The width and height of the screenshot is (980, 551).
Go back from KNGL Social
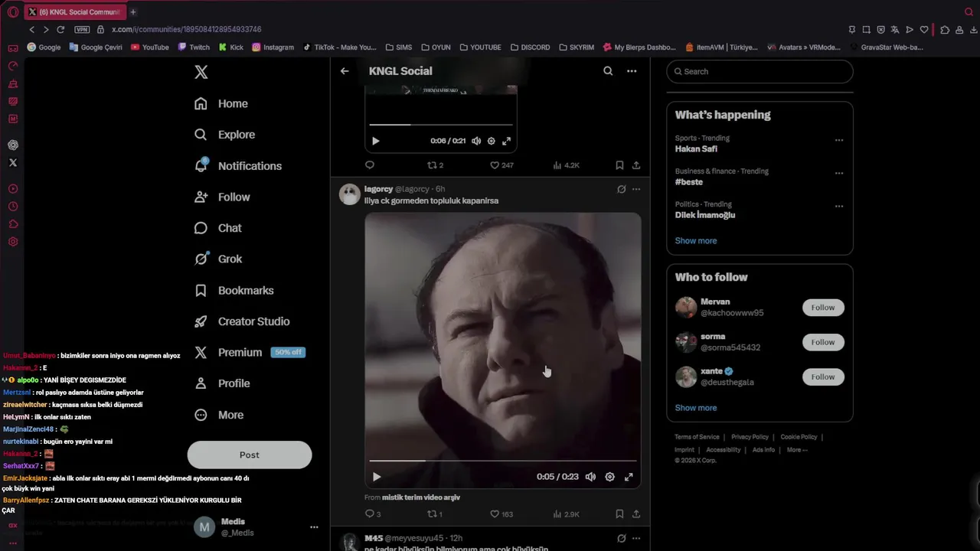(345, 71)
